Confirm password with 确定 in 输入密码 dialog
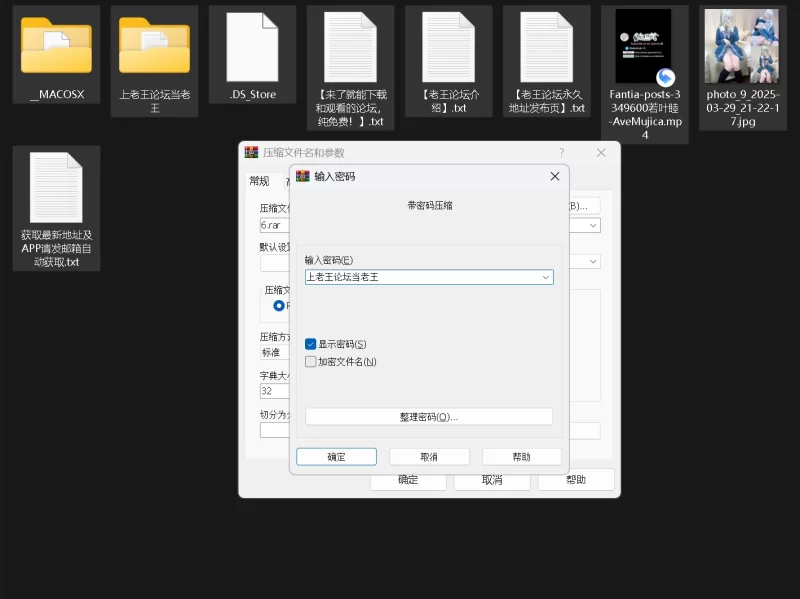 pyautogui.click(x=336, y=456)
